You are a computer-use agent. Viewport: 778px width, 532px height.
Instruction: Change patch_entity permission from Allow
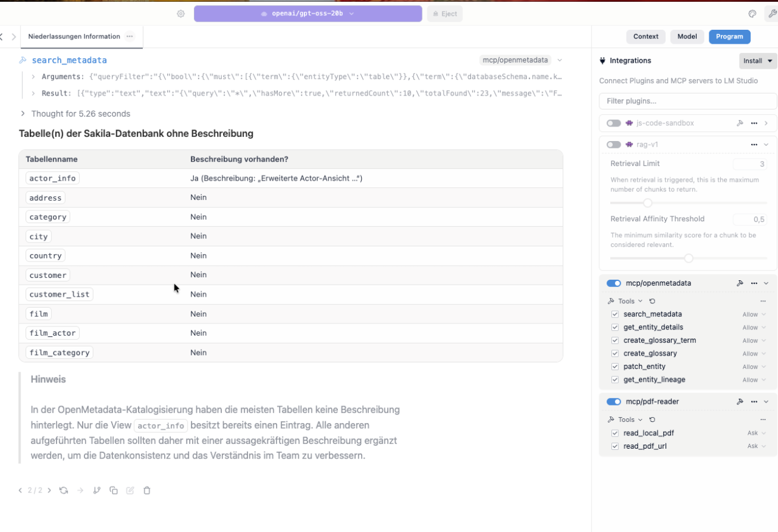tap(753, 366)
